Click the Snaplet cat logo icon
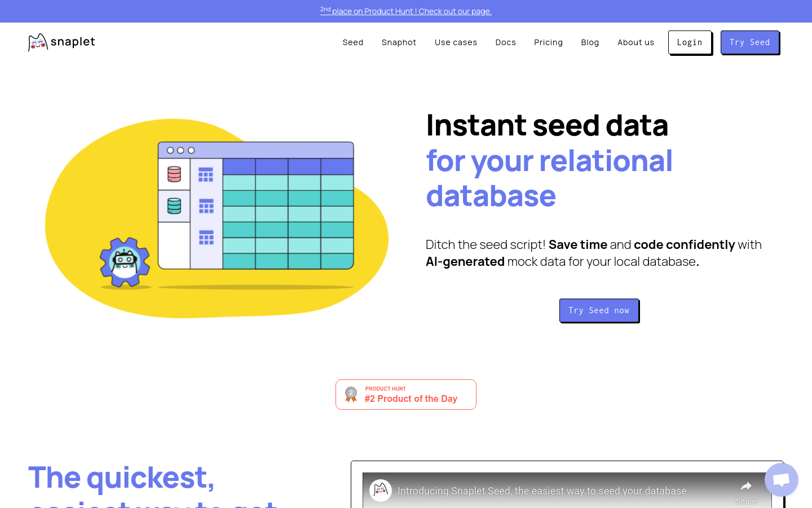812x508 pixels. [x=38, y=42]
